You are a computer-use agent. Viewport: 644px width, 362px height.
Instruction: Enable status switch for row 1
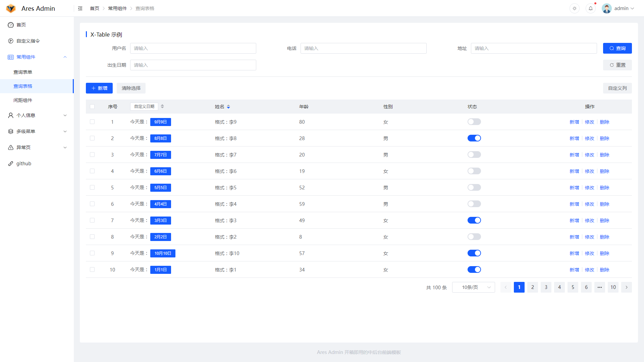(474, 122)
